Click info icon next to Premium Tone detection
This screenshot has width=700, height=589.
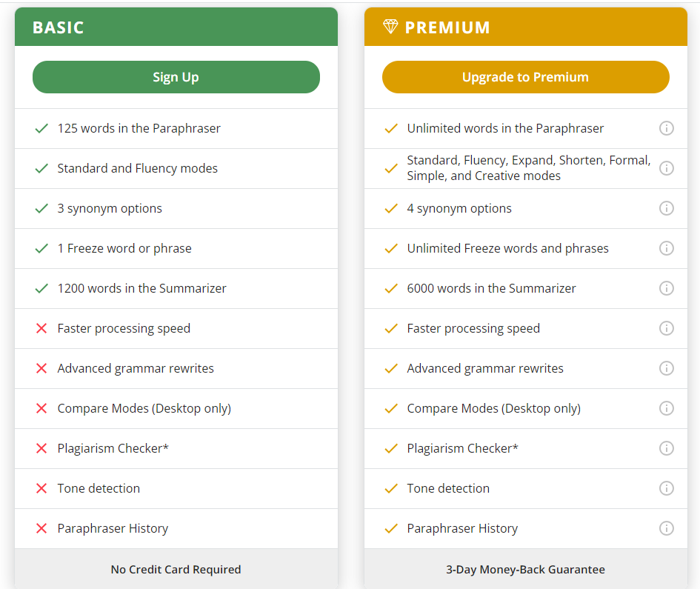coord(666,488)
